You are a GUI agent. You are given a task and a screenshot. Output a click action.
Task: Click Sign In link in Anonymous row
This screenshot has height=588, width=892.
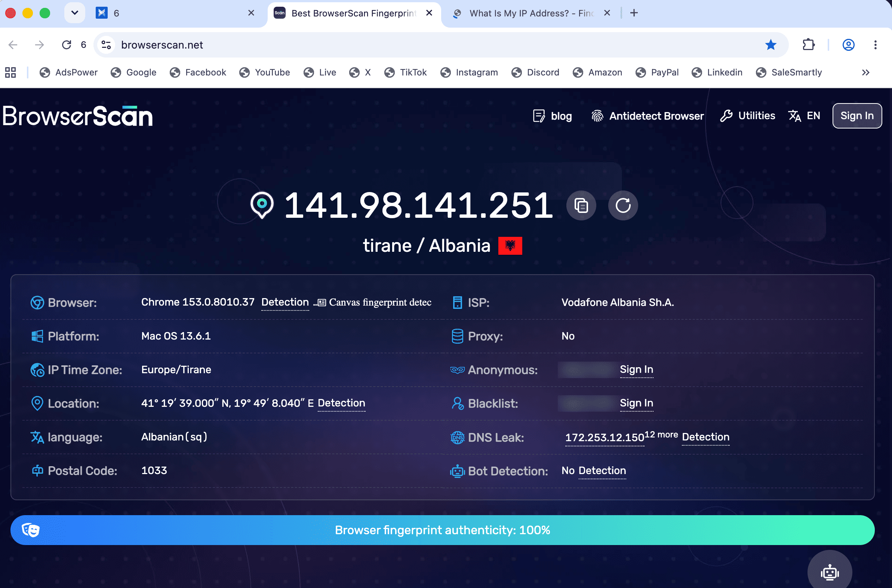click(x=636, y=370)
